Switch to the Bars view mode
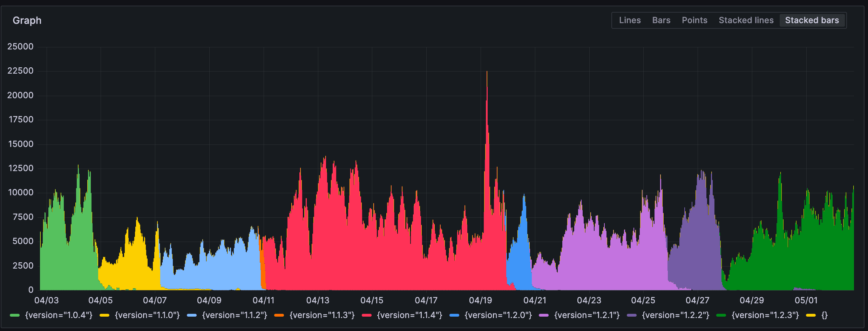 click(661, 20)
